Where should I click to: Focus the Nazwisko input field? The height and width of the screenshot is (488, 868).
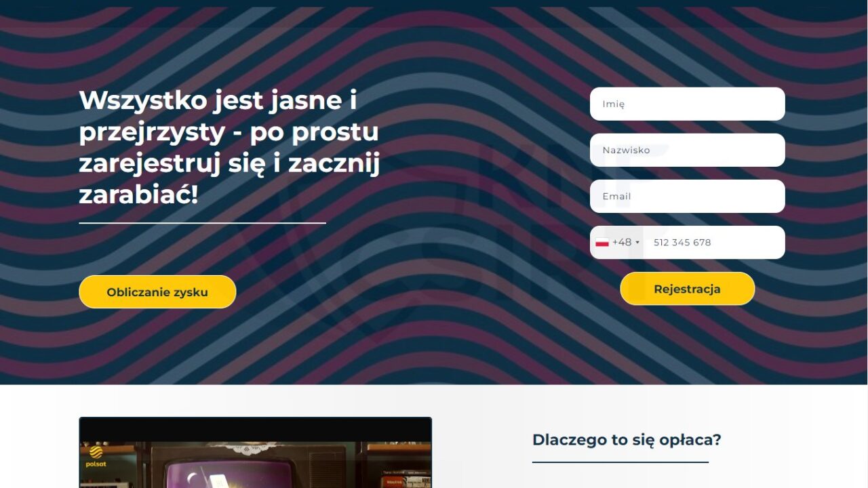pos(687,150)
